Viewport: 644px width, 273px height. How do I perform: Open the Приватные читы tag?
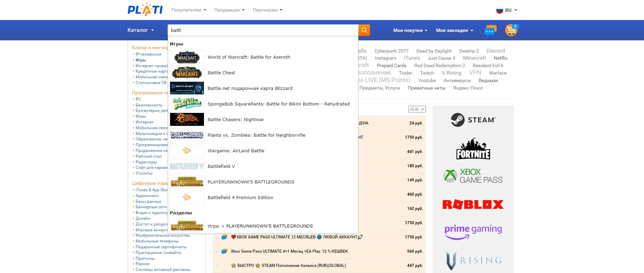[x=427, y=88]
